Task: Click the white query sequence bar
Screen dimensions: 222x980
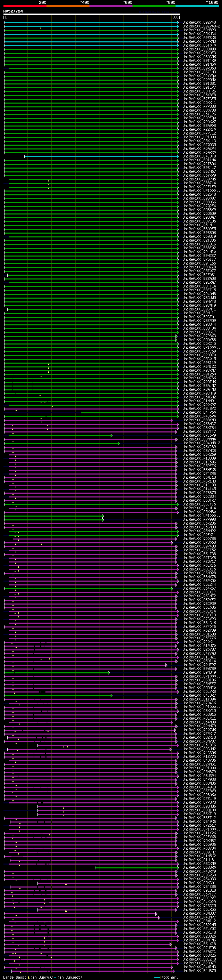Action: pos(92,15)
